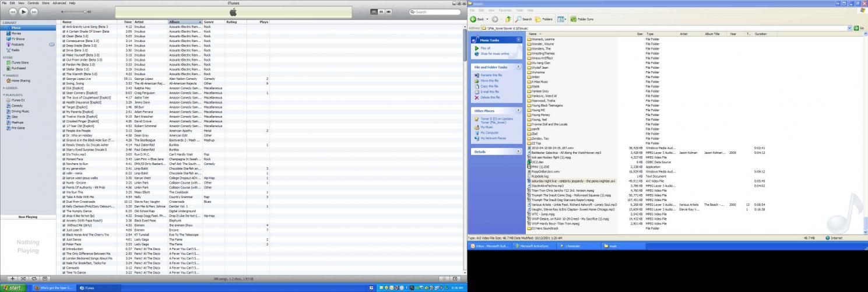Image resolution: width=868 pixels, height=292 pixels.
Task: Skip to next track in iTunes
Action: 34,12
